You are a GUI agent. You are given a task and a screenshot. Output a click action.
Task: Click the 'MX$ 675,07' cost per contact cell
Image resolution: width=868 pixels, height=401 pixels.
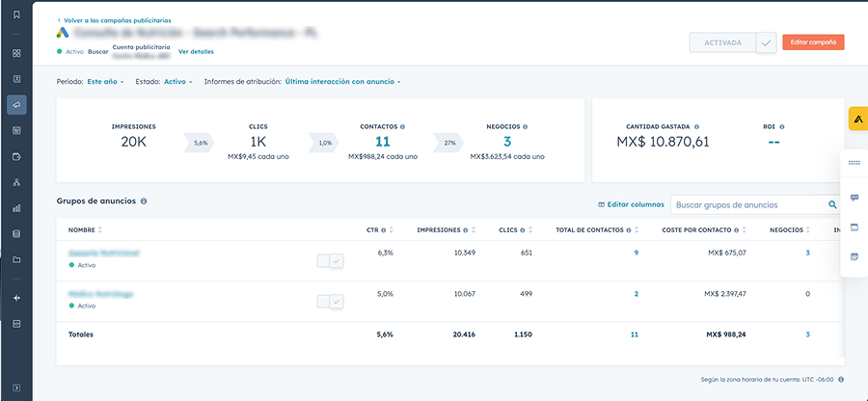[727, 253]
